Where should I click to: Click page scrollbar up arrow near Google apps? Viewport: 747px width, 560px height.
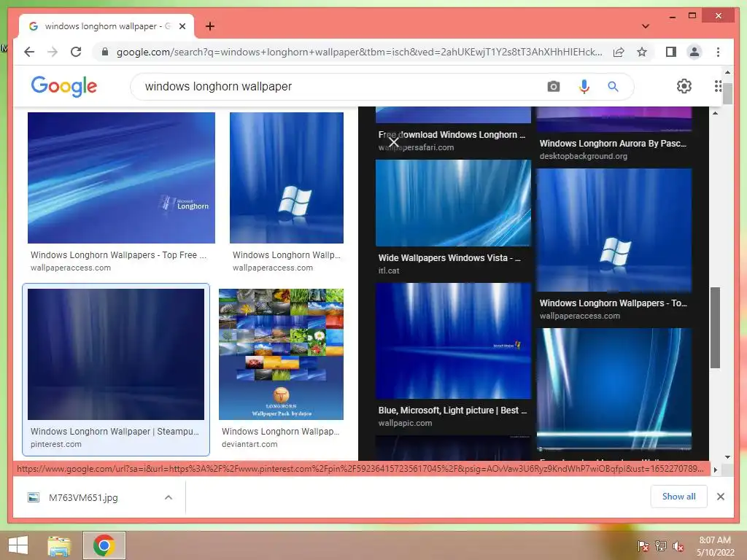[x=727, y=72]
